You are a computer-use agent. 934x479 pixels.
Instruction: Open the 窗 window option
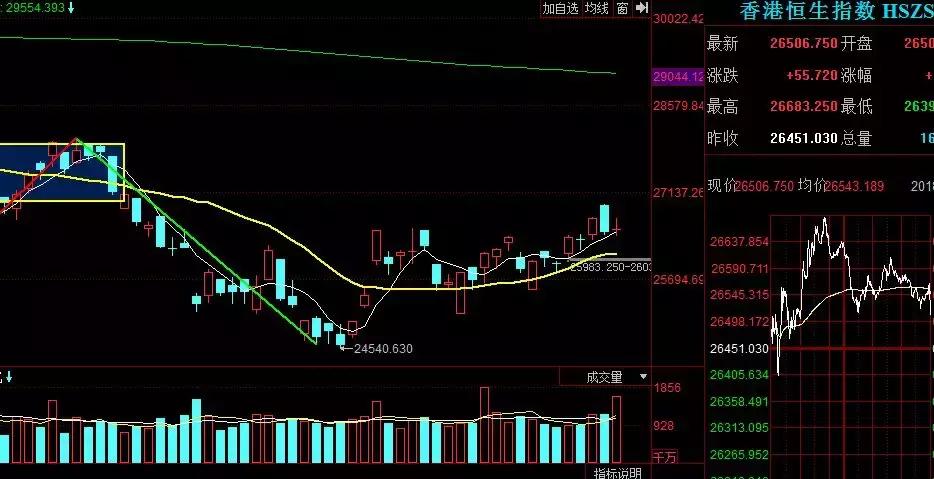(622, 8)
